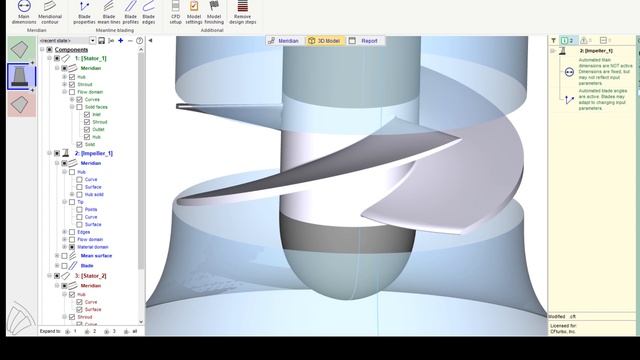The image size is (640, 360).
Task: Open the tree help question icon
Action: pos(140,40)
